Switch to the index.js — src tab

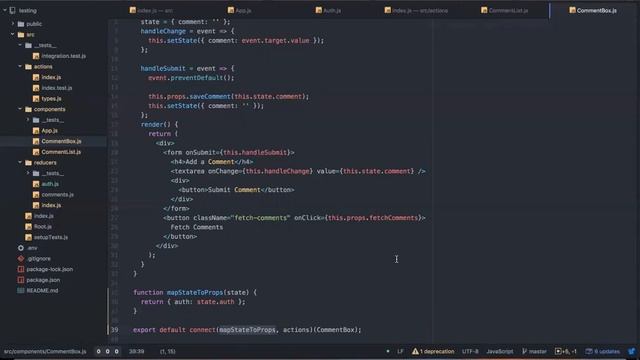pyautogui.click(x=151, y=10)
